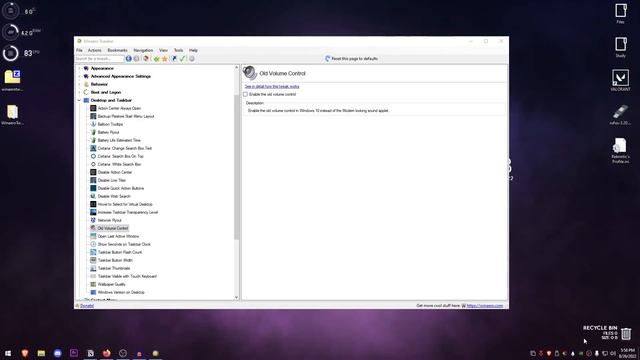640x360 pixels.
Task: Select 'Disable Action Center' tweak
Action: tap(115, 172)
